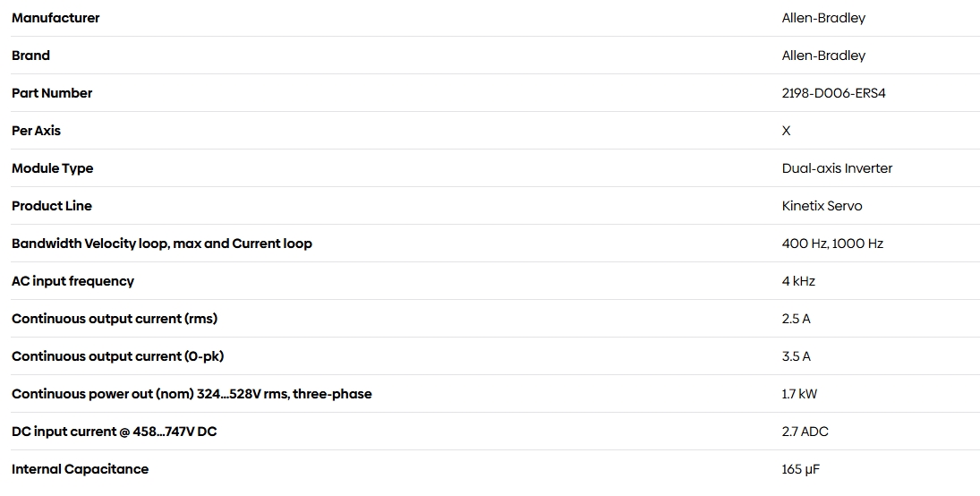Screen dimensions: 980x496
Task: Click the Manufacturer label
Action: tap(55, 18)
